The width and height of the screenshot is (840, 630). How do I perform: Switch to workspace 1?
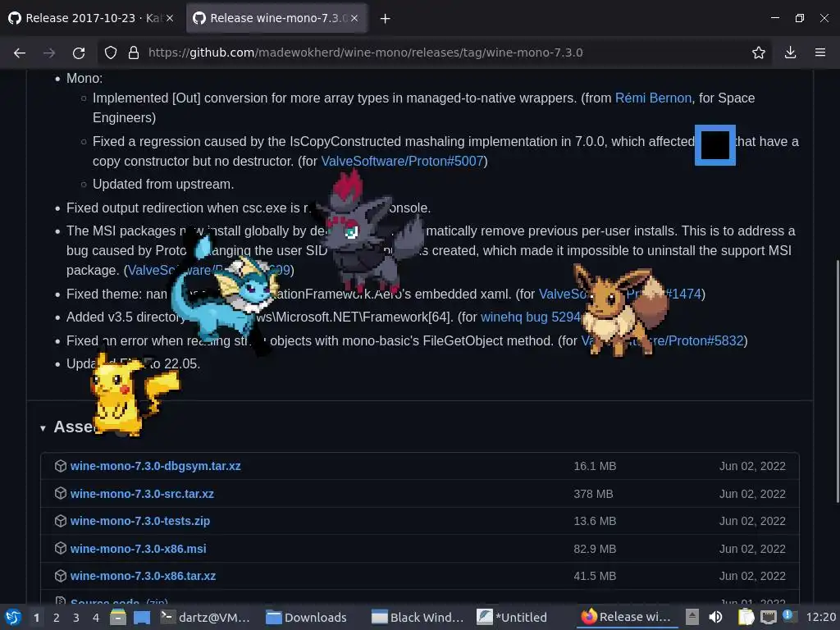click(x=36, y=618)
